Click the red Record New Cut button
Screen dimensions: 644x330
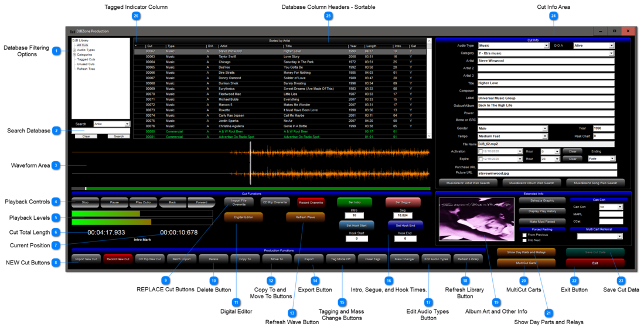(118, 259)
